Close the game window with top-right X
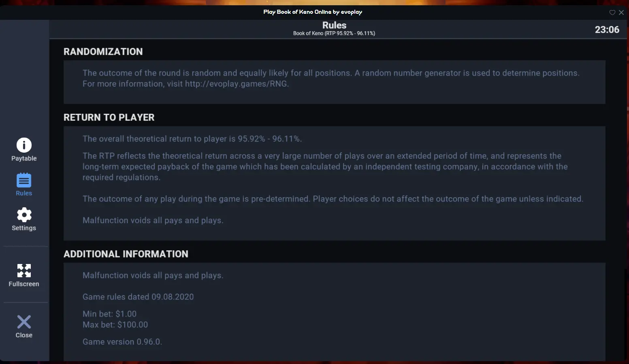Viewport: 629px width, 364px height. point(621,13)
